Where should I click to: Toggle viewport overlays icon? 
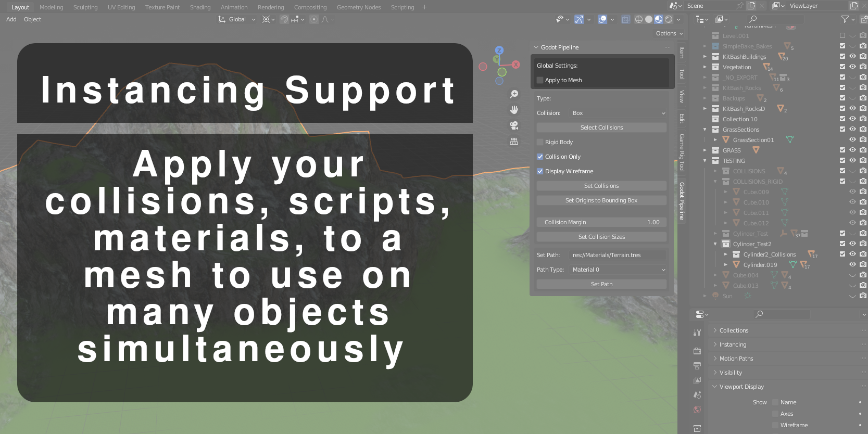(x=602, y=19)
